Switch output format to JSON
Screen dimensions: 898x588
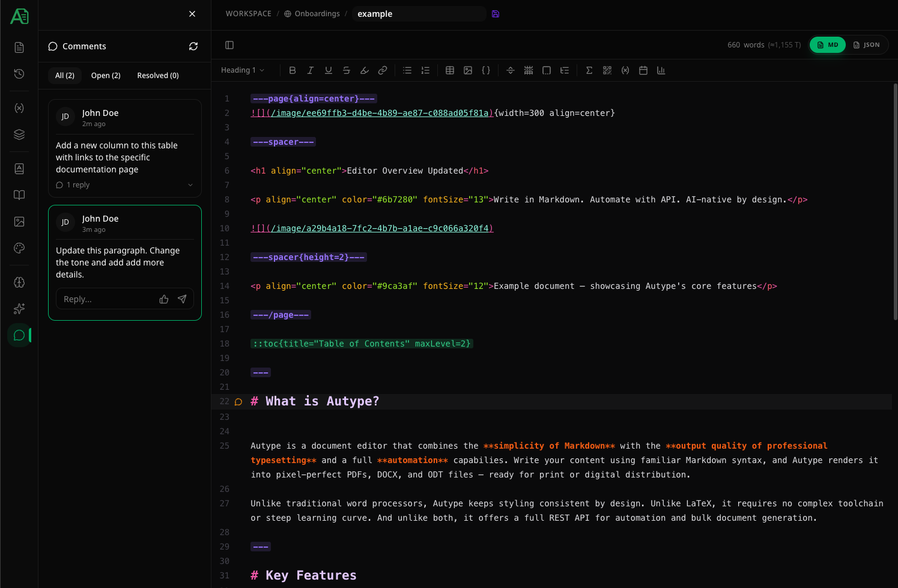click(x=867, y=44)
